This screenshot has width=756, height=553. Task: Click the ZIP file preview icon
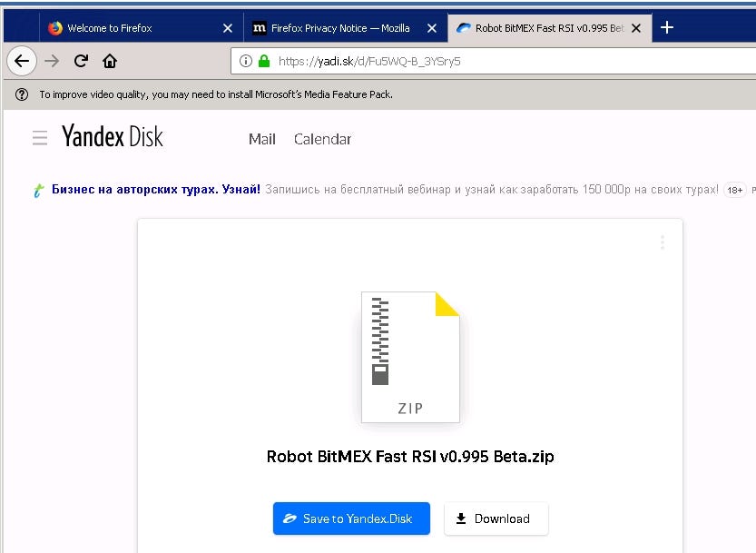pos(410,357)
